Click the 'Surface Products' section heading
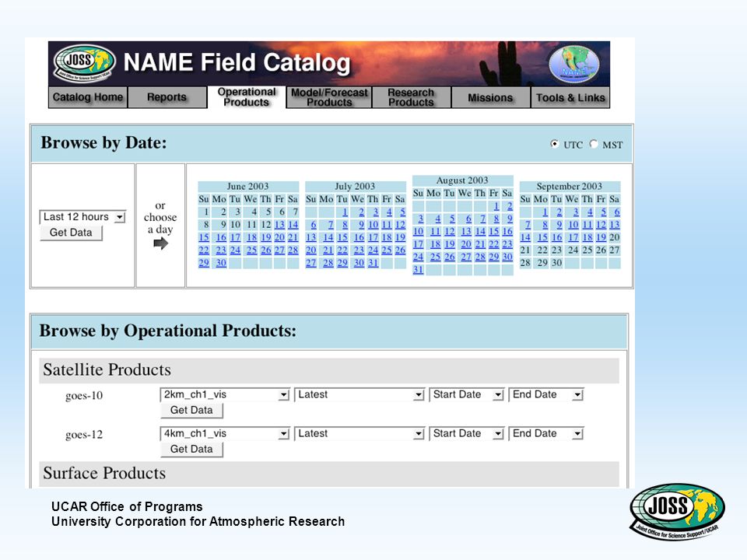This screenshot has width=747, height=560. [x=104, y=474]
